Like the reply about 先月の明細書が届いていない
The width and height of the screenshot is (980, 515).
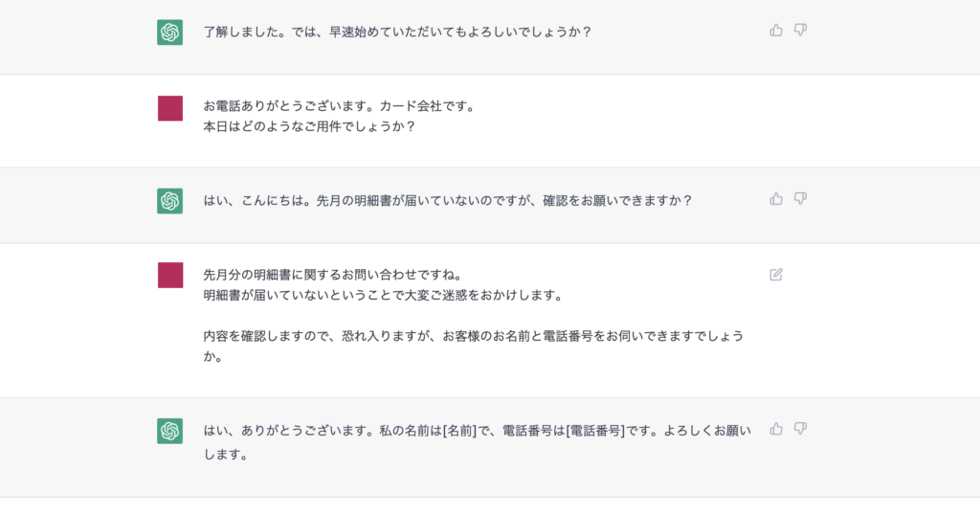coord(776,199)
